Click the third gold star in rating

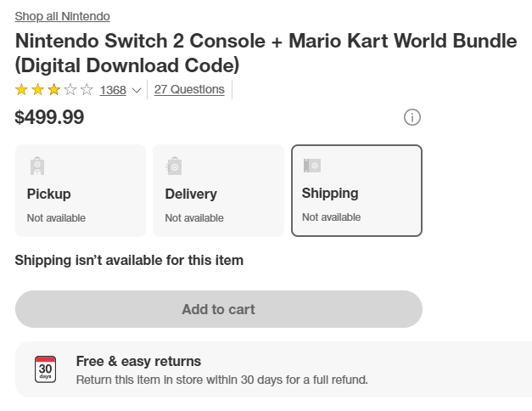[x=54, y=90]
